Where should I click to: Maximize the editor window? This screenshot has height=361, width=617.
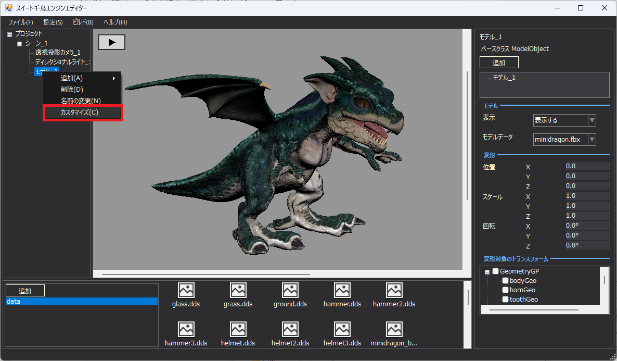click(580, 8)
